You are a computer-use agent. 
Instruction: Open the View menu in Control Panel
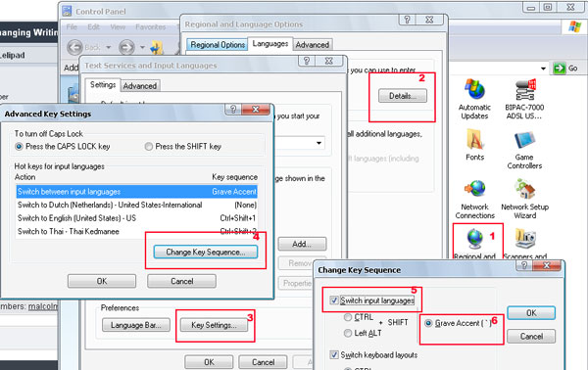click(x=118, y=27)
